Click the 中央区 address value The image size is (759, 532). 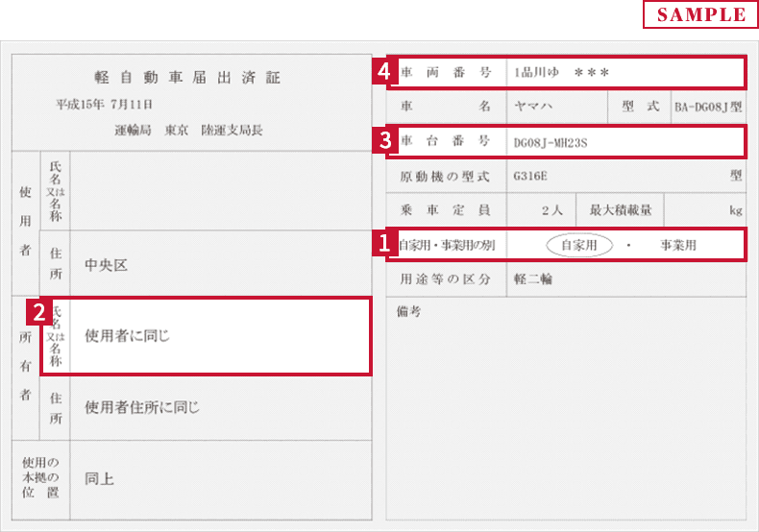[x=106, y=265]
